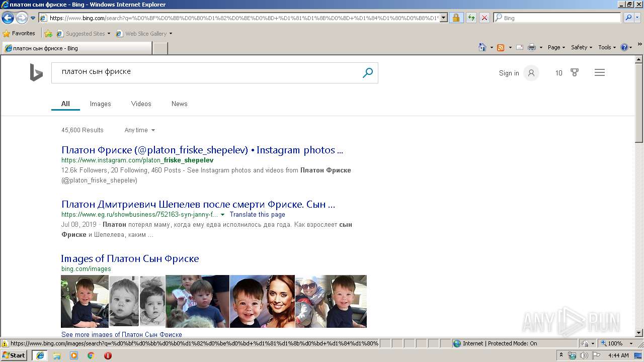Click the Print icon
The image size is (644, 362).
(x=532, y=47)
